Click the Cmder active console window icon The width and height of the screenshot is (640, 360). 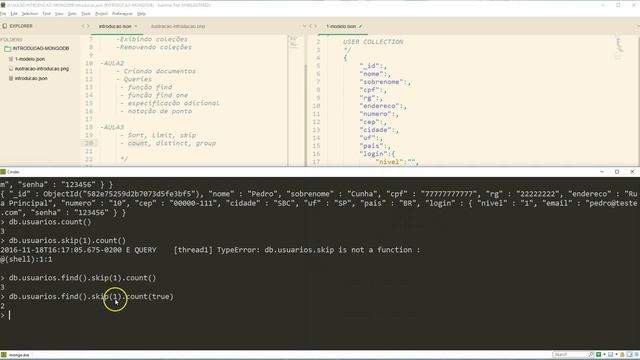coord(611,355)
